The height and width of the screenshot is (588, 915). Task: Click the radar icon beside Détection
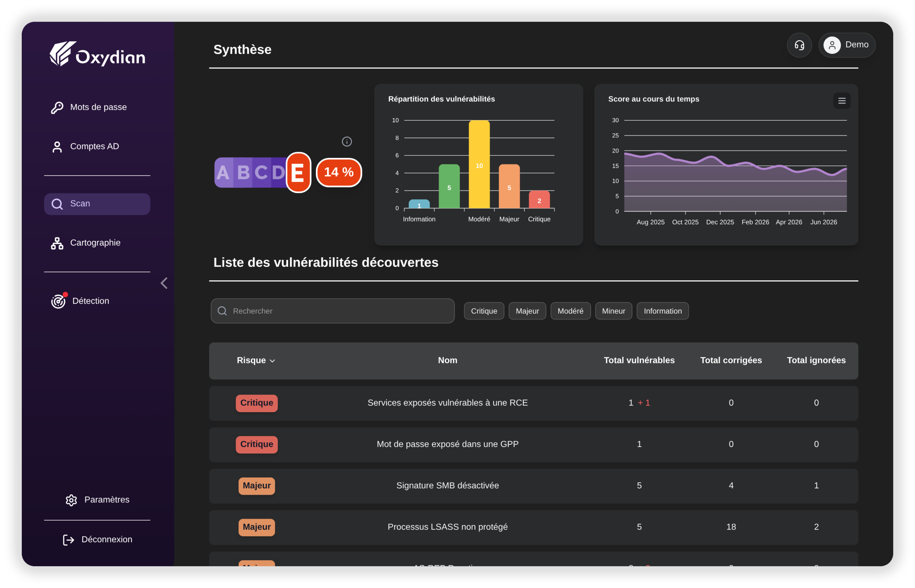click(59, 301)
